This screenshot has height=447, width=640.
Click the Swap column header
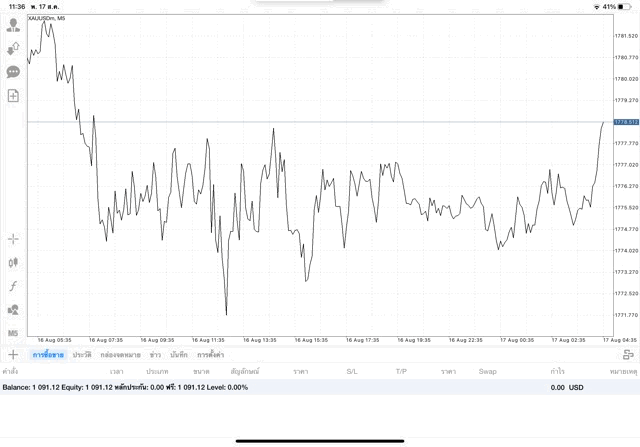click(x=487, y=371)
